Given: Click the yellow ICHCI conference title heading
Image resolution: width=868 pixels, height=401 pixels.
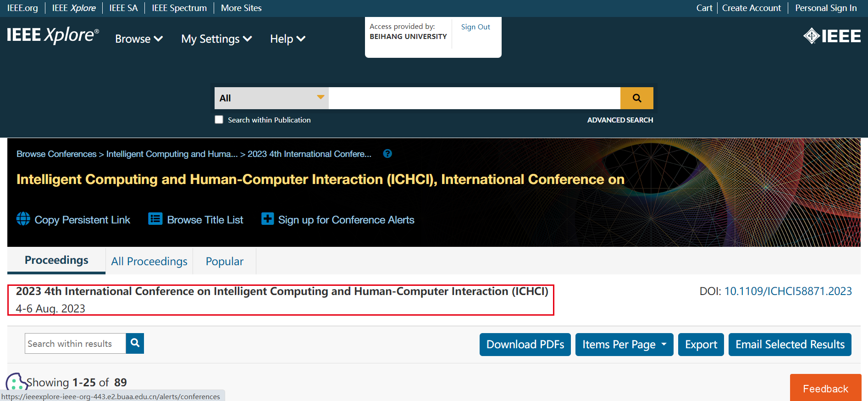Looking at the screenshot, I should click(x=321, y=179).
